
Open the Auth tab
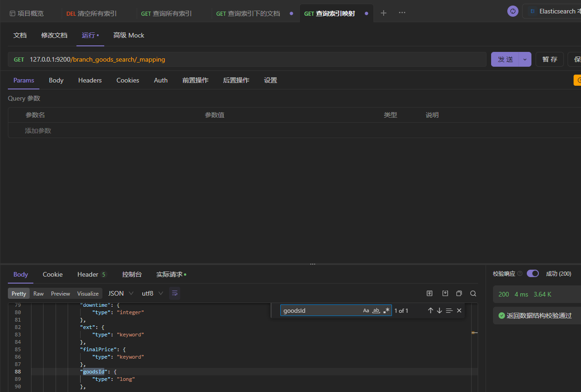click(x=161, y=80)
